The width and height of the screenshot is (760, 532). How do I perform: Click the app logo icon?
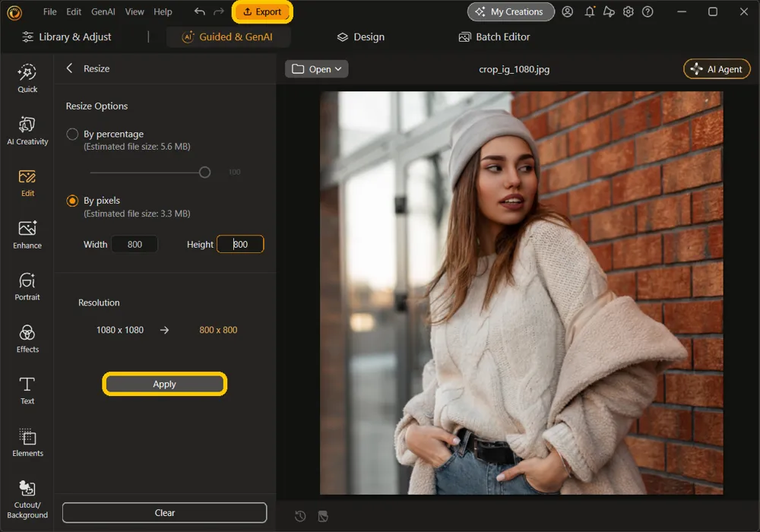(14, 13)
